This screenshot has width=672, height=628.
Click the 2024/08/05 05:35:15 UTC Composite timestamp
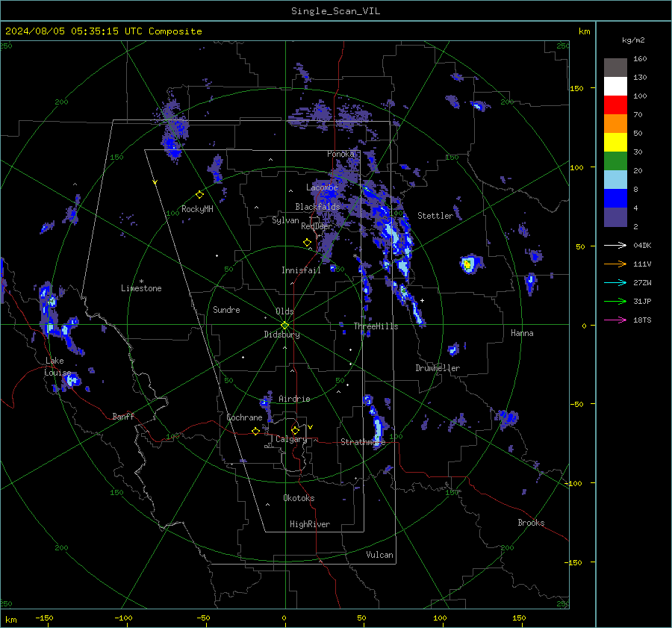pyautogui.click(x=103, y=31)
